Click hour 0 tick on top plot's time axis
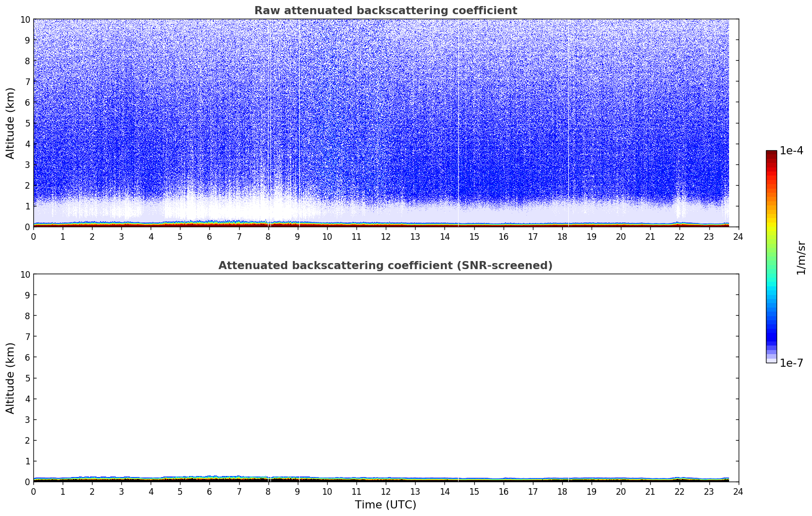Image resolution: width=812 pixels, height=516 pixels. click(x=33, y=236)
